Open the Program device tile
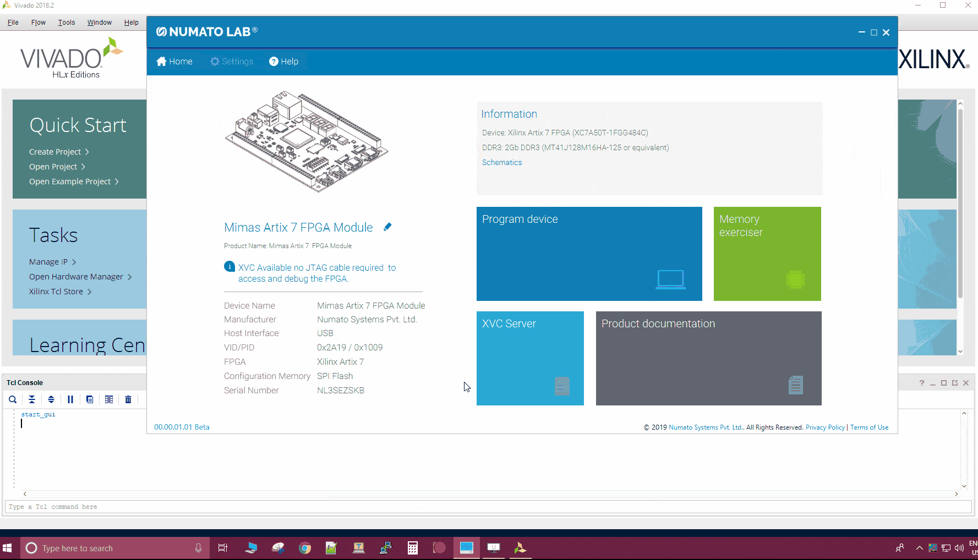This screenshot has width=978, height=560. click(589, 254)
